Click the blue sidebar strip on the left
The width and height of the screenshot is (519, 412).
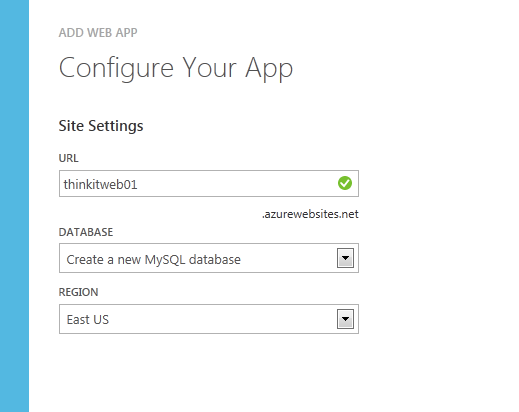(14, 206)
